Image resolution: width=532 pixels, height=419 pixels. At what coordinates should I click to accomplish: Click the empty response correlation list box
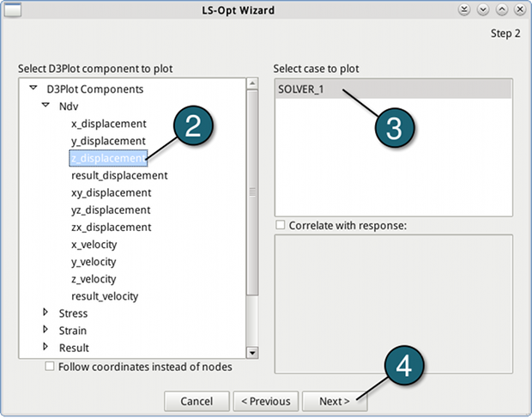click(x=393, y=304)
